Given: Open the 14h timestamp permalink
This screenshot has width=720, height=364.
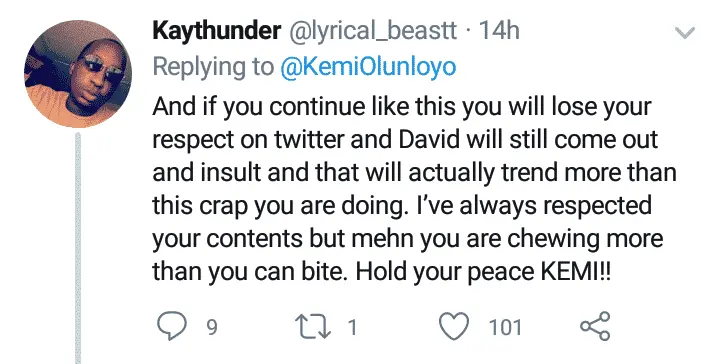Looking at the screenshot, I should coord(499,31).
